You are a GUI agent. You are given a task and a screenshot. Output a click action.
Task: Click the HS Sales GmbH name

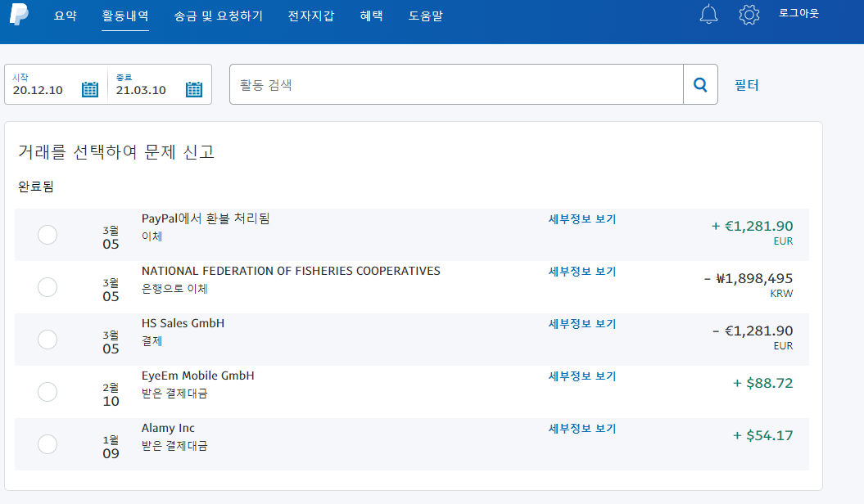tap(183, 323)
